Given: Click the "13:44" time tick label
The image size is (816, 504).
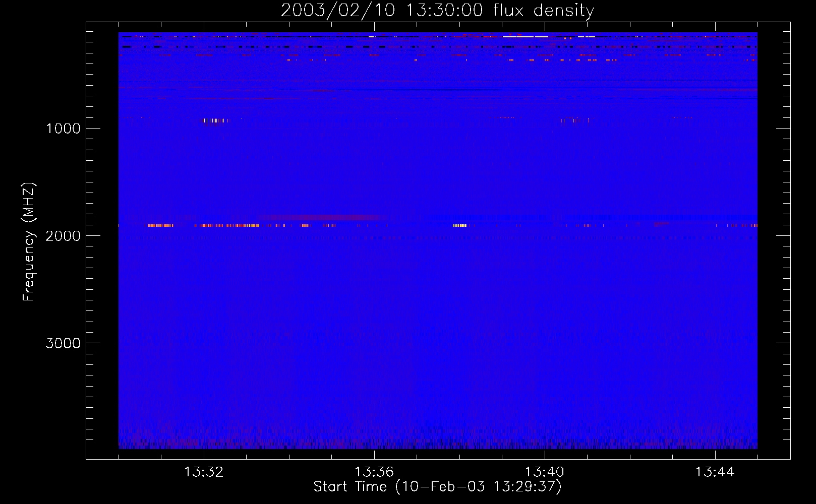Looking at the screenshot, I should [715, 472].
